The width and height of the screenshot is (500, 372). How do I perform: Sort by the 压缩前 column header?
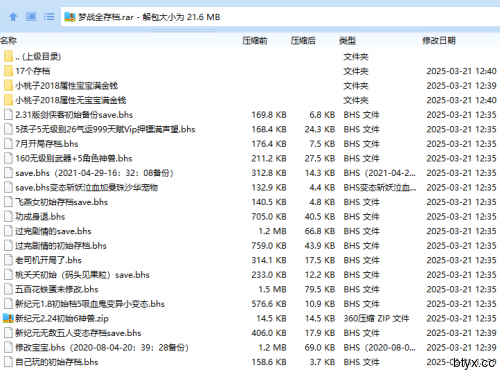pos(255,41)
